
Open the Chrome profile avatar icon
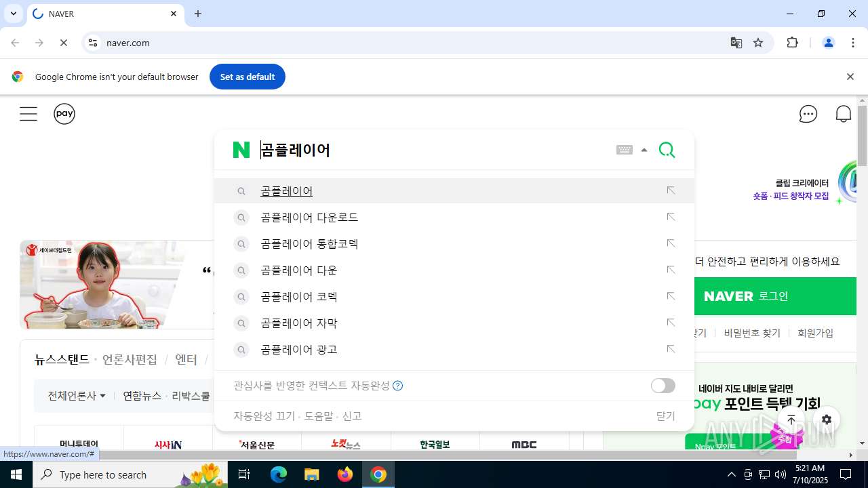828,43
